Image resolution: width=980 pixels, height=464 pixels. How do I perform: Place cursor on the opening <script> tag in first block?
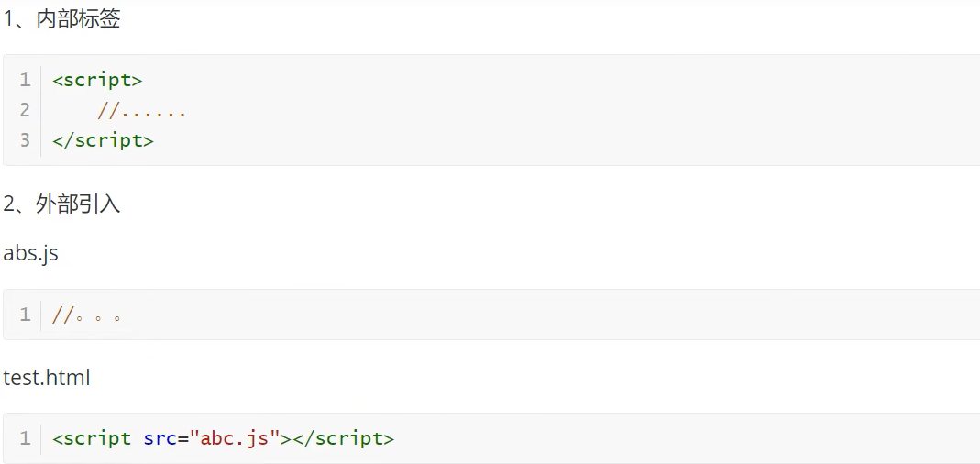click(x=97, y=80)
